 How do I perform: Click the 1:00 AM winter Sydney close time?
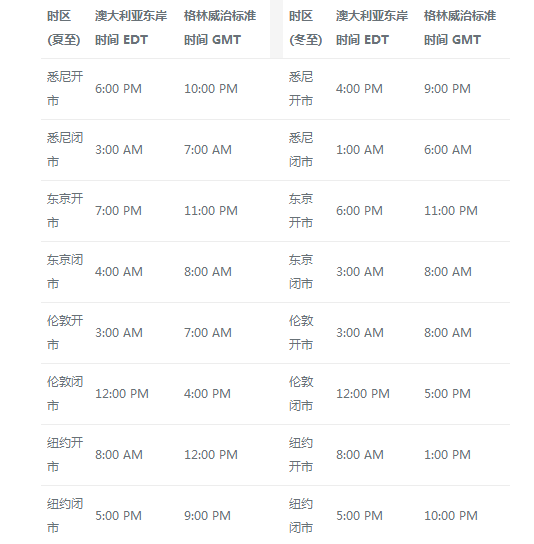[359, 150]
